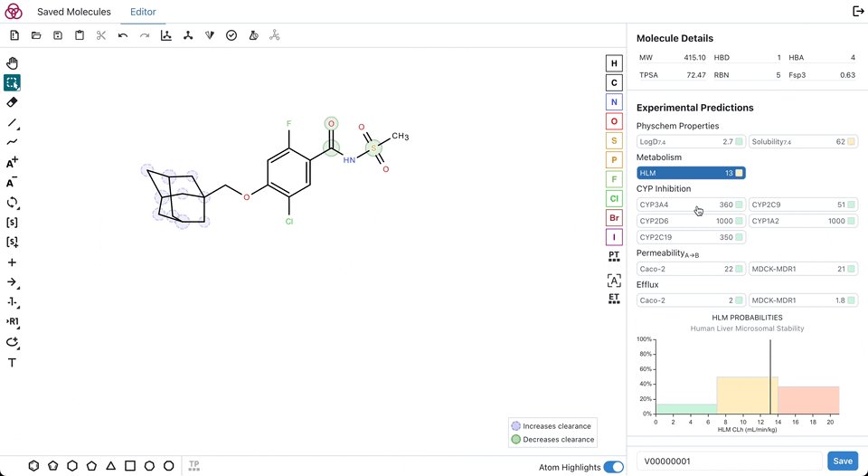
Task: Undo the last edit
Action: 123,35
